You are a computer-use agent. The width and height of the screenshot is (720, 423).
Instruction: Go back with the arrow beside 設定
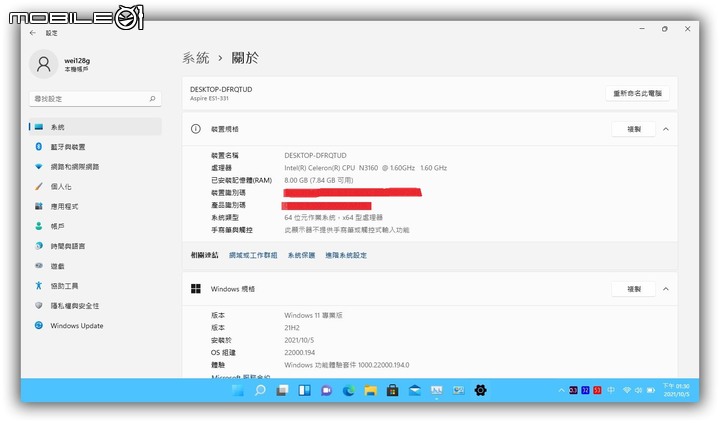(33, 33)
